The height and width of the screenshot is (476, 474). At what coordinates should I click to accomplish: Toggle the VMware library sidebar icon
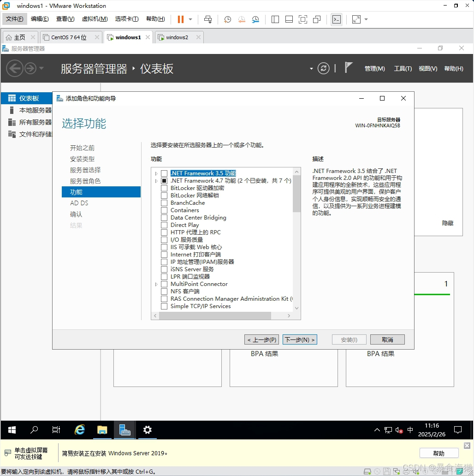275,19
